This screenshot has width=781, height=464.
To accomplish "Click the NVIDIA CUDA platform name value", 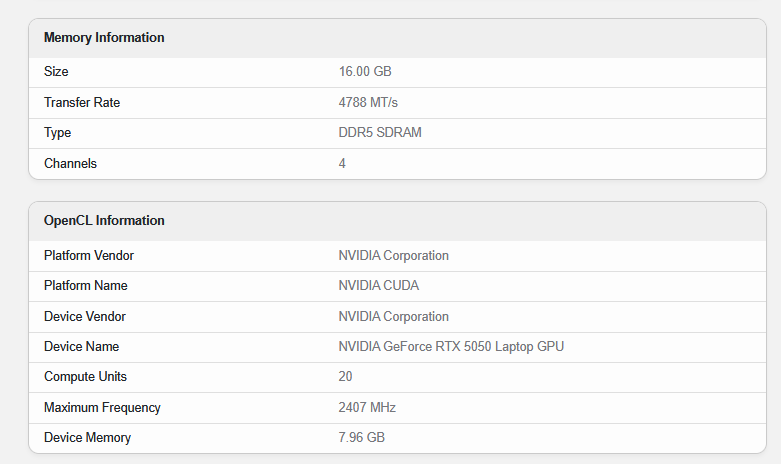I will [x=379, y=286].
